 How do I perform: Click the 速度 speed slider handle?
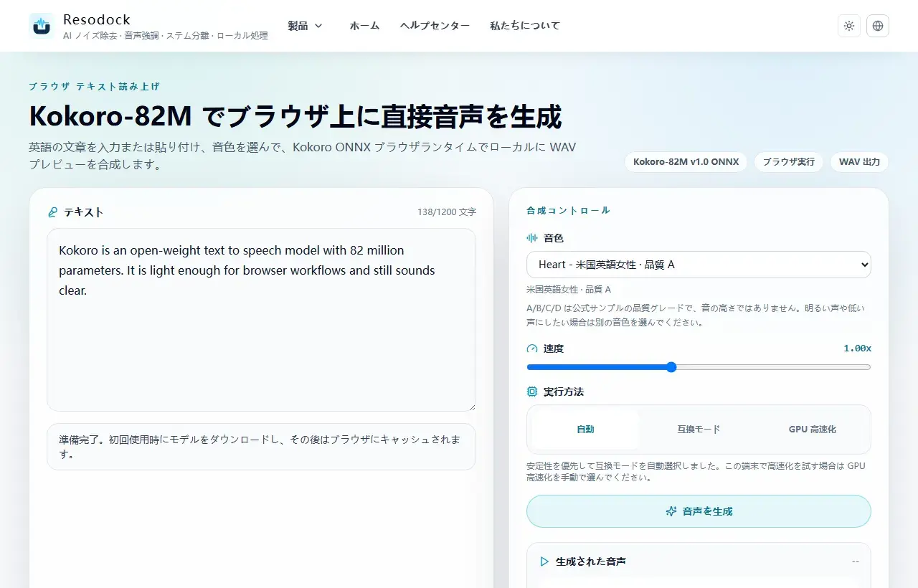coord(671,367)
